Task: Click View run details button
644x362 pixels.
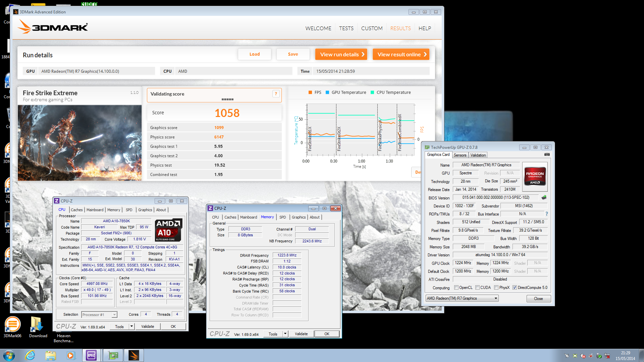Action: [x=341, y=54]
